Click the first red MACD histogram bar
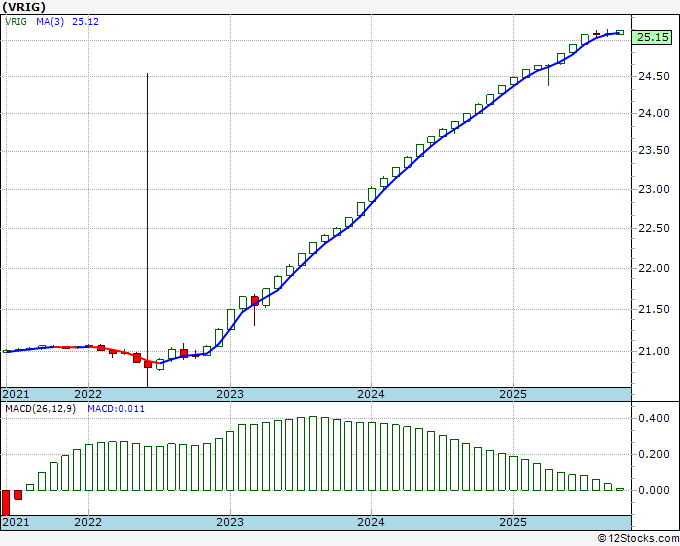Image resolution: width=680 pixels, height=546 pixels. click(x=6, y=502)
